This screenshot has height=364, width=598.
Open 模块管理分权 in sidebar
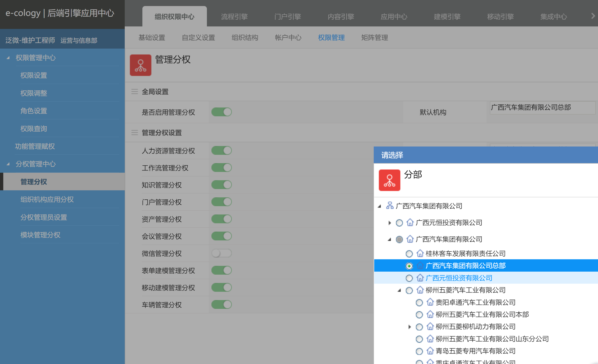click(40, 235)
